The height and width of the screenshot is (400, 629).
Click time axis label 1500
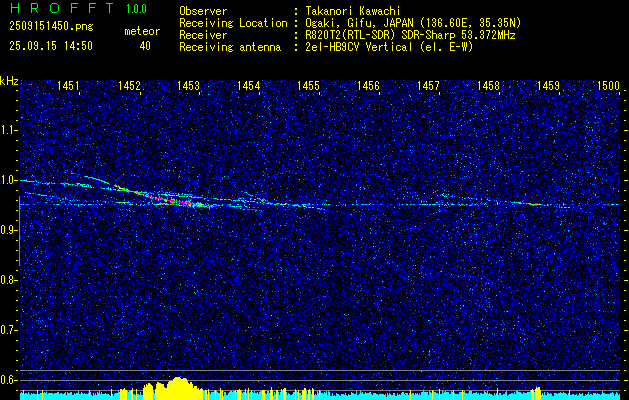pos(608,85)
